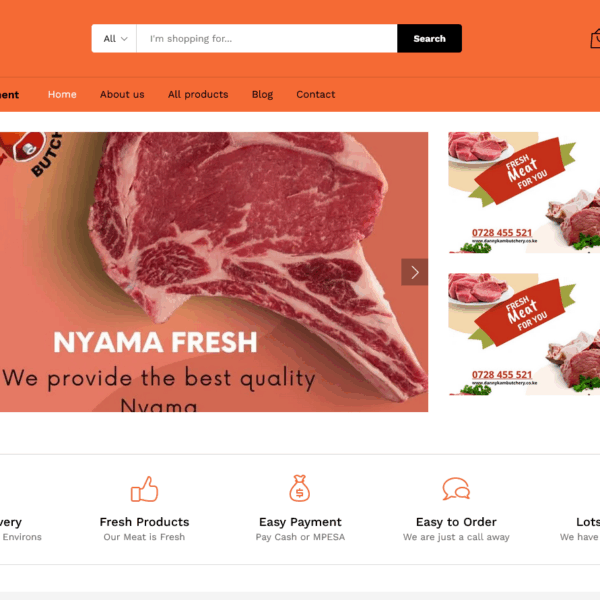Open the Home menu item
600x600 pixels.
pos(62,94)
